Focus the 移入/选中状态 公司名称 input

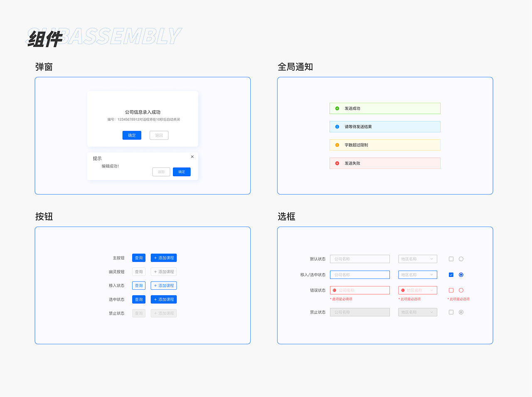tap(360, 275)
